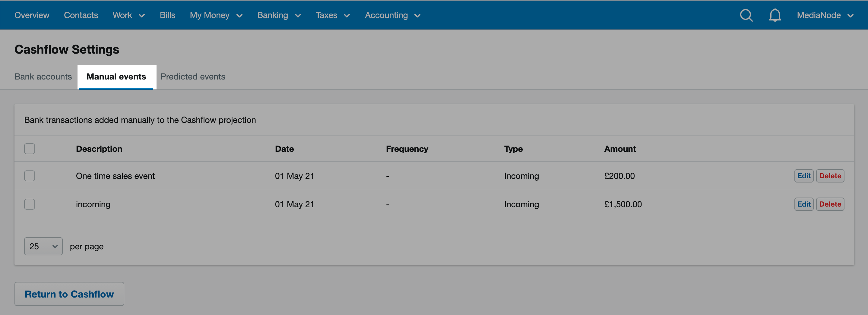Expand the Work menu
Screen dimensions: 868x315
pos(129,15)
